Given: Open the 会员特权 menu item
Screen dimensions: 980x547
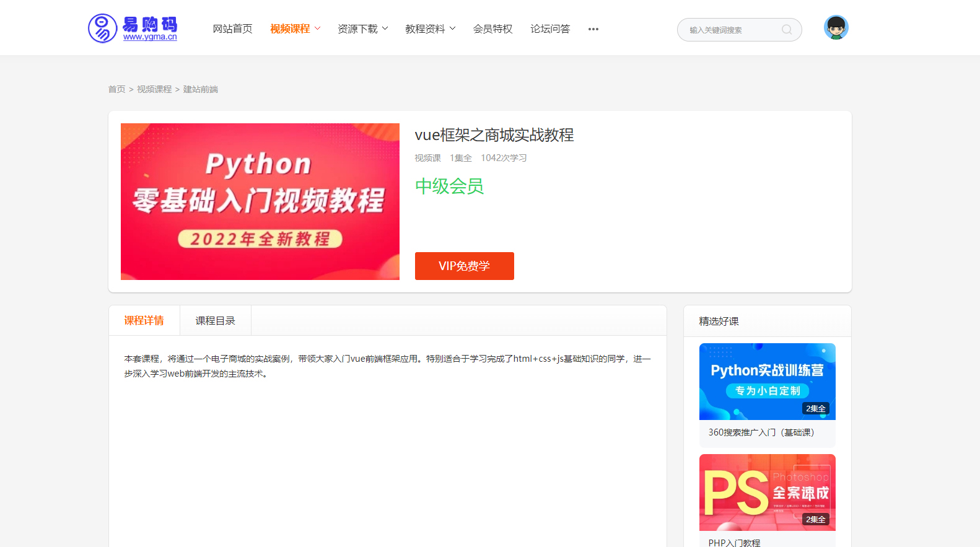Looking at the screenshot, I should point(492,29).
